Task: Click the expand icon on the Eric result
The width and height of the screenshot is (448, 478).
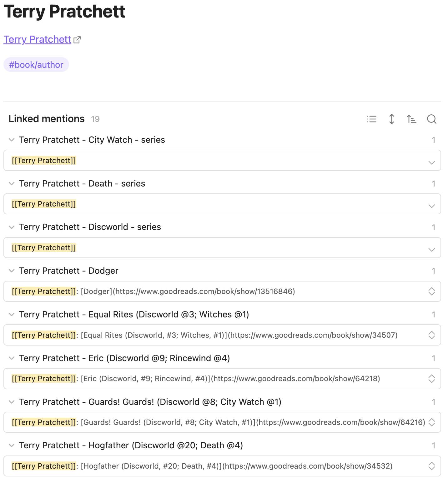Action: (x=432, y=378)
